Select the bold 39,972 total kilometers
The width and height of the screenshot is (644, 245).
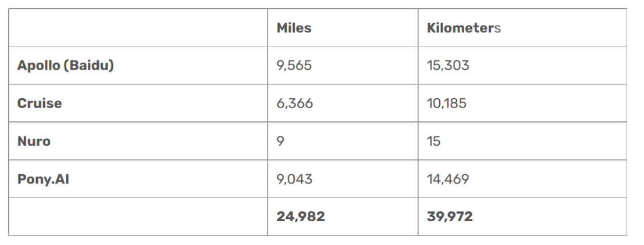(x=449, y=217)
